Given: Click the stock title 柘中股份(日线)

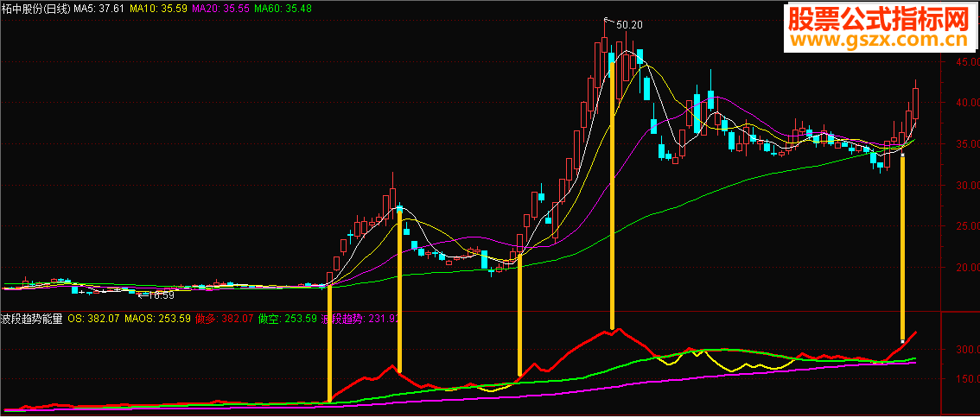Looking at the screenshot, I should point(36,9).
